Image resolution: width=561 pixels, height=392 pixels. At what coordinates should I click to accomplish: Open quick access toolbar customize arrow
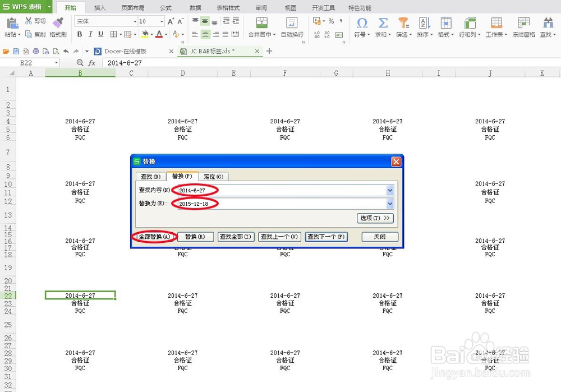[87, 51]
